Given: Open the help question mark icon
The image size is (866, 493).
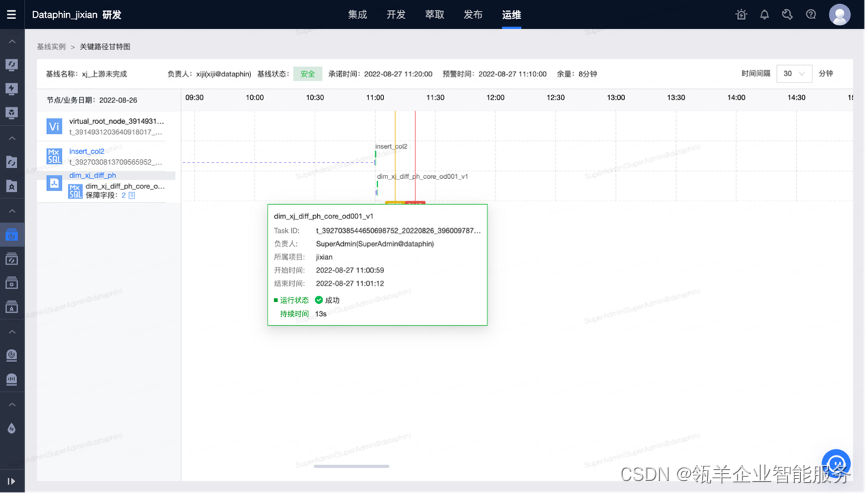Looking at the screenshot, I should coord(811,15).
